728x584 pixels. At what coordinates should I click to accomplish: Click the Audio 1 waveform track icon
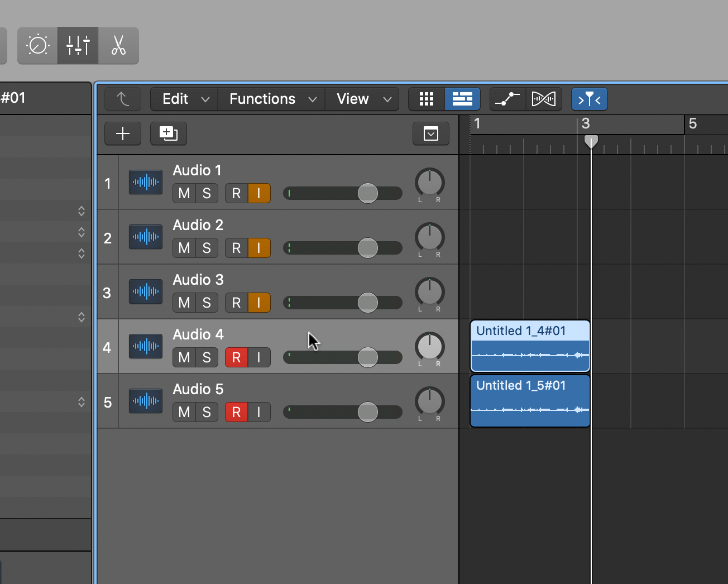pyautogui.click(x=146, y=182)
